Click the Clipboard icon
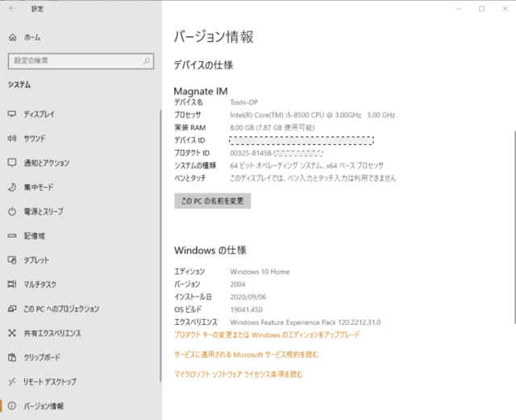The image size is (516, 420). [x=12, y=357]
